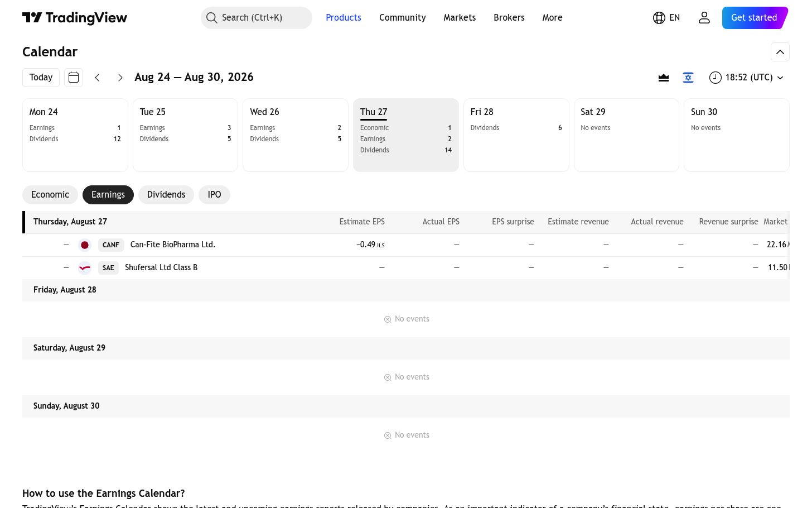The width and height of the screenshot is (812, 508).
Task: Click the Estimate EPS column header
Action: (x=362, y=222)
